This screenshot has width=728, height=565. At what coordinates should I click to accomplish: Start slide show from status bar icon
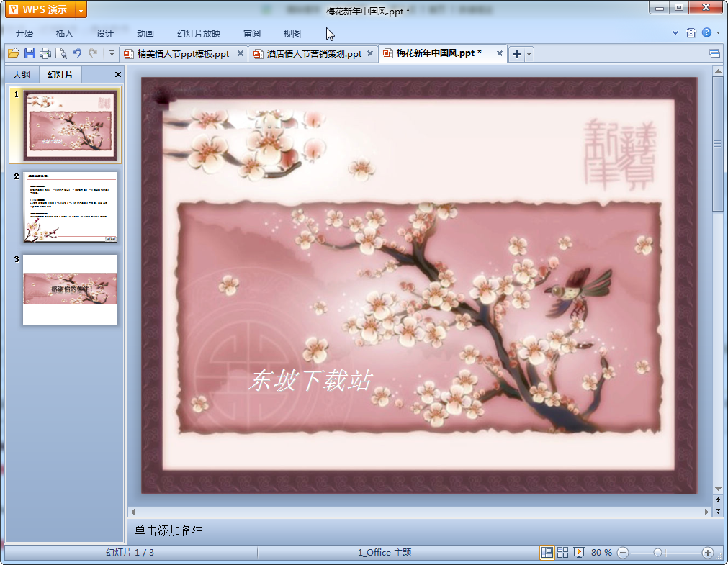578,552
